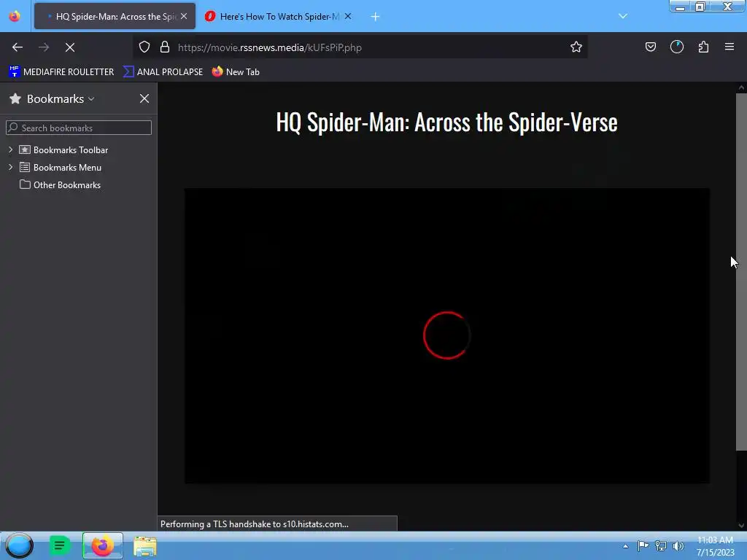Close the HQ Spider-Man tab
Viewport: 747px width, 560px height.
click(184, 16)
